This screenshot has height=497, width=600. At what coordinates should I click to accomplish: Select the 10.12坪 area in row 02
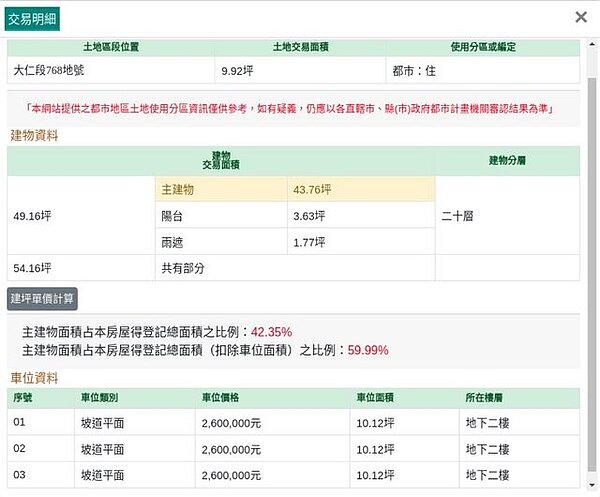[404, 448]
